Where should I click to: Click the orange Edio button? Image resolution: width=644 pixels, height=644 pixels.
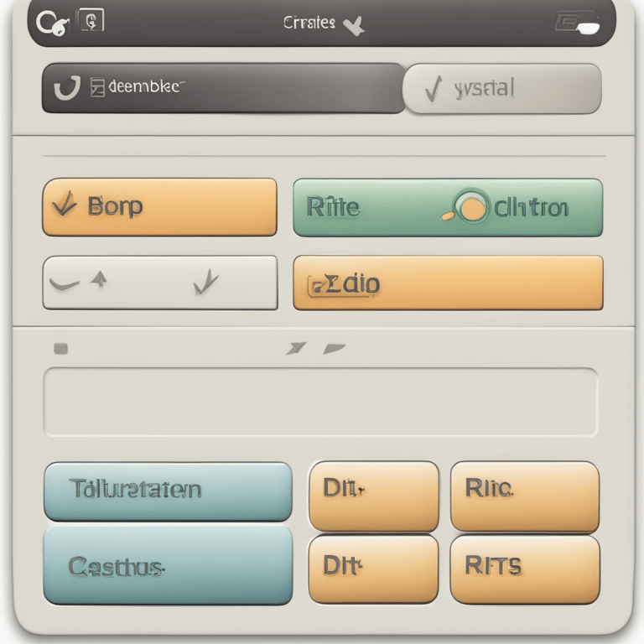coord(448,283)
